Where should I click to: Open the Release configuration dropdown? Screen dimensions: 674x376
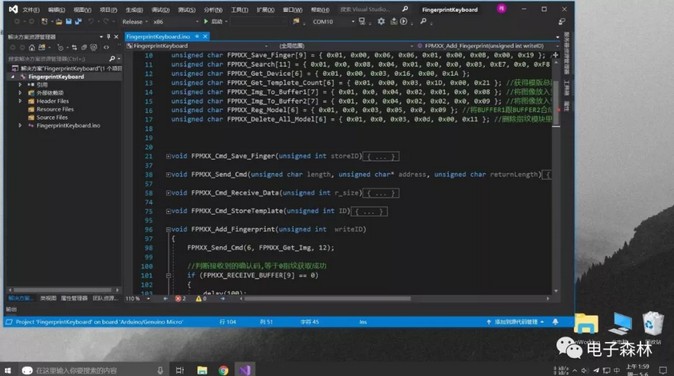(x=135, y=21)
